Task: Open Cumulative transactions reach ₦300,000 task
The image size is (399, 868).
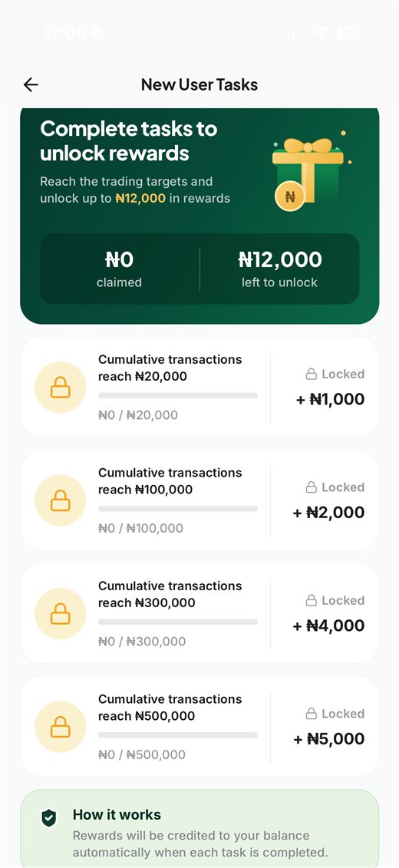Action: [x=199, y=613]
